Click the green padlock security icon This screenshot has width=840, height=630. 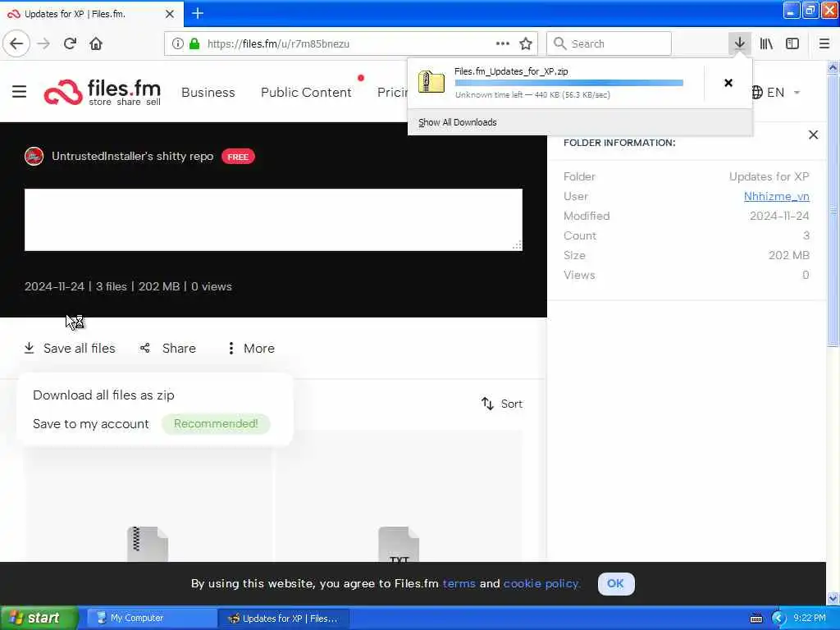(x=194, y=43)
